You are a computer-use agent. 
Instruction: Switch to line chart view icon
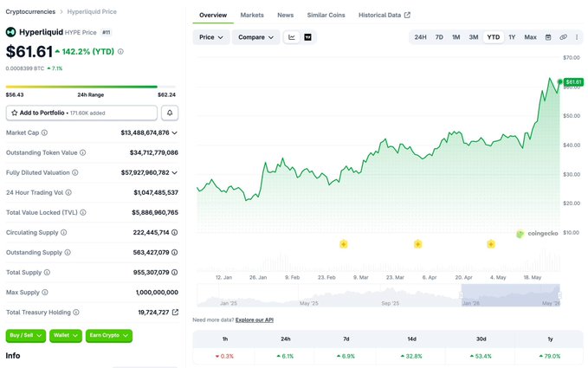coord(291,37)
